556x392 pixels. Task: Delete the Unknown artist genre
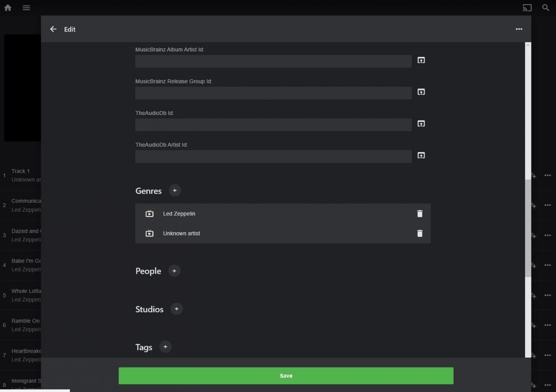pos(420,234)
